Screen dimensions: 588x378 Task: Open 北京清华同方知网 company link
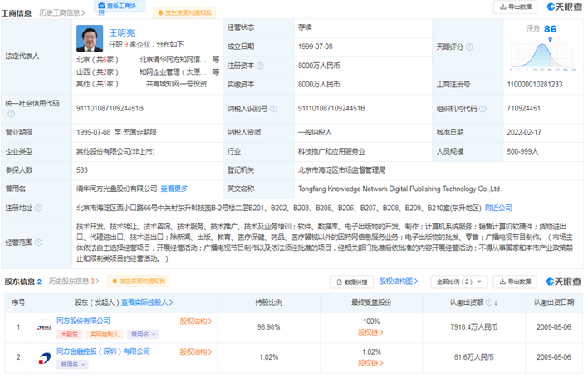click(x=173, y=60)
